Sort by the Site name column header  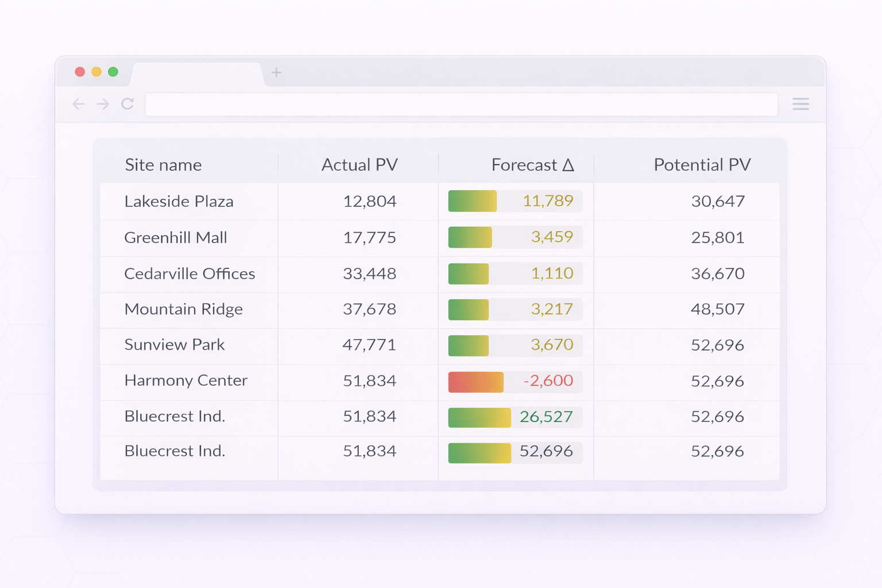[x=163, y=165]
